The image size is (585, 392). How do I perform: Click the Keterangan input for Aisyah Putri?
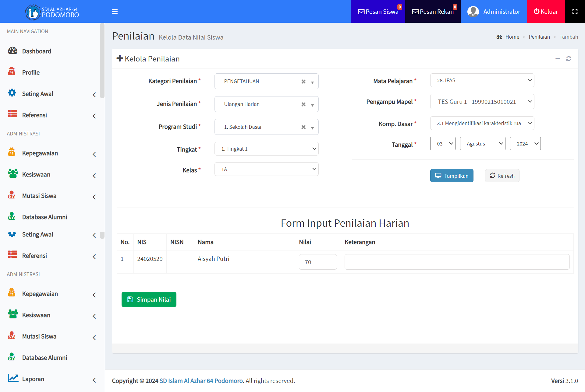pyautogui.click(x=457, y=262)
